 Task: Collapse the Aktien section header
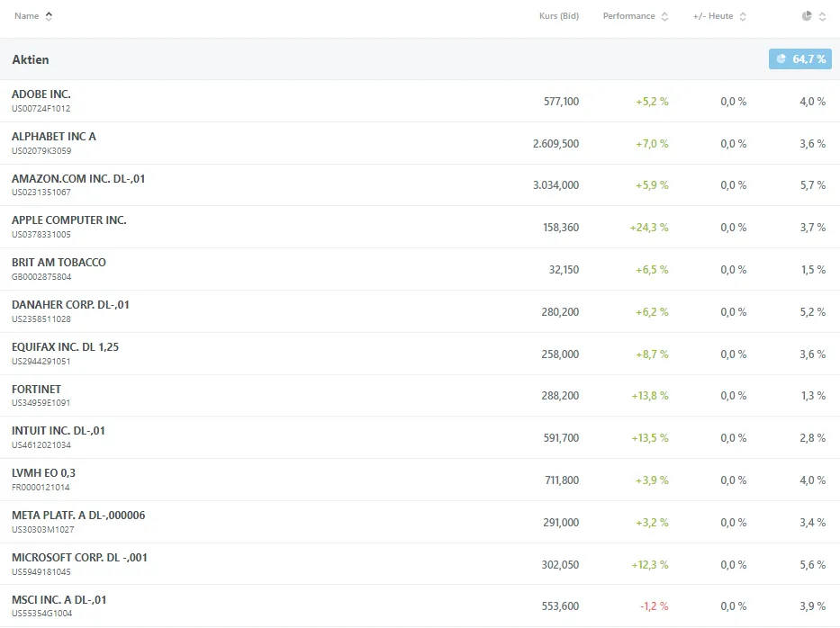coord(420,58)
